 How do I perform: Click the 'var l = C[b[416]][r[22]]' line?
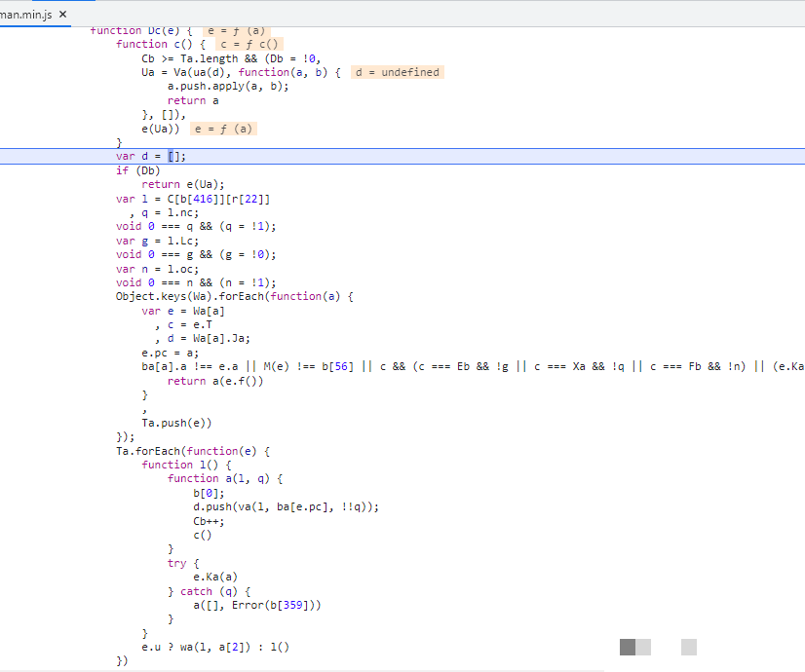point(193,199)
